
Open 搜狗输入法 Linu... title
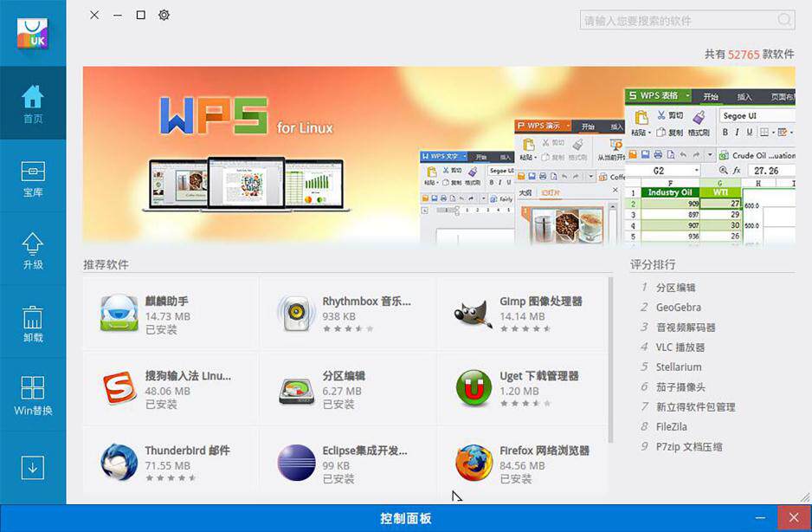(188, 376)
